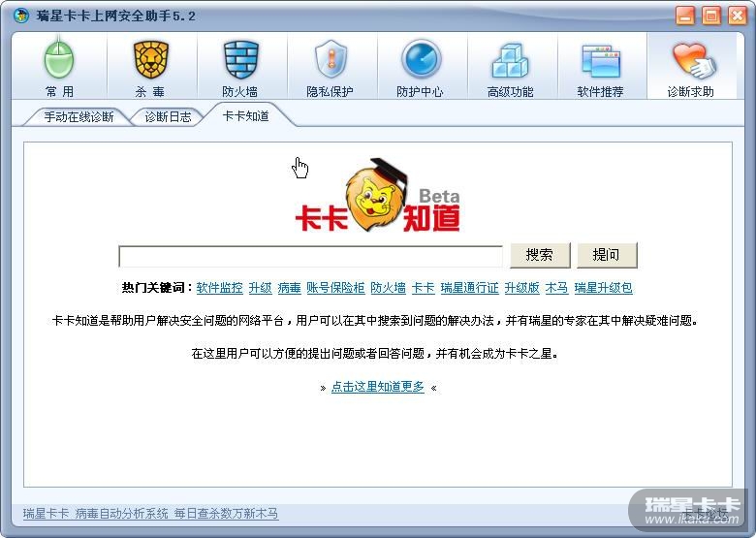The width and height of the screenshot is (756, 538).
Task: Click the 搜索 button
Action: [x=540, y=255]
